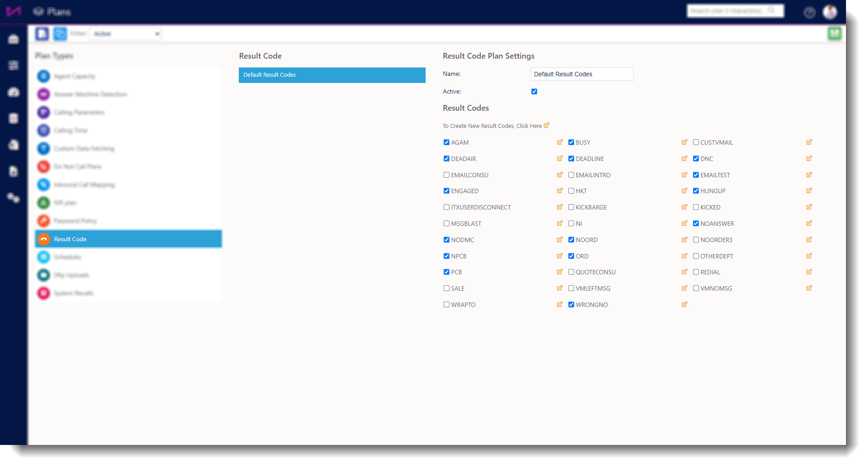The image size is (868, 467).
Task: Open external link icon beside BUSY
Action: click(684, 142)
